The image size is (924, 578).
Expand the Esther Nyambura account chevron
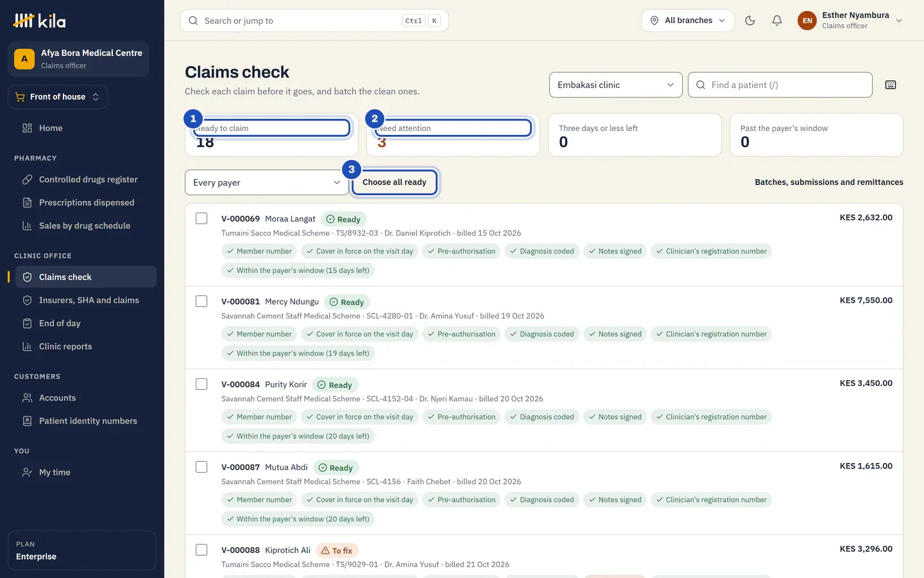pos(899,21)
